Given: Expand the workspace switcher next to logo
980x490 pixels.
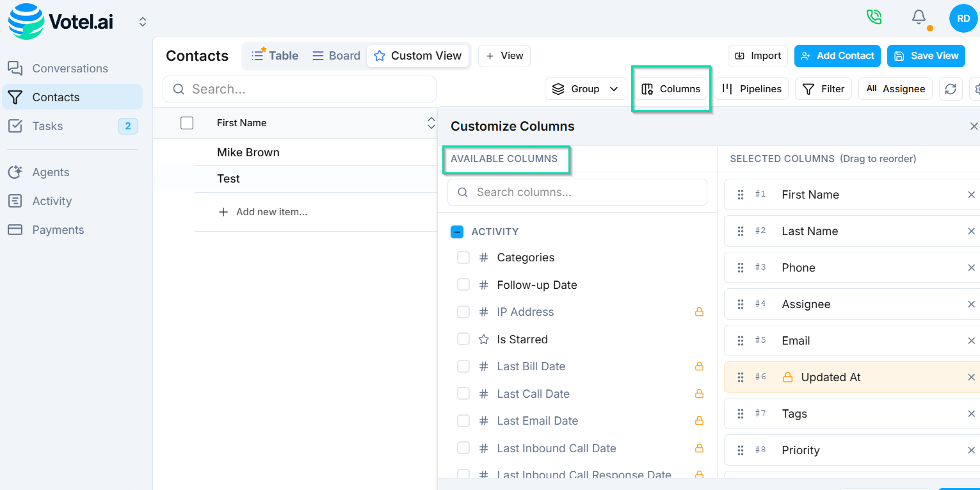Looking at the screenshot, I should pos(143,22).
